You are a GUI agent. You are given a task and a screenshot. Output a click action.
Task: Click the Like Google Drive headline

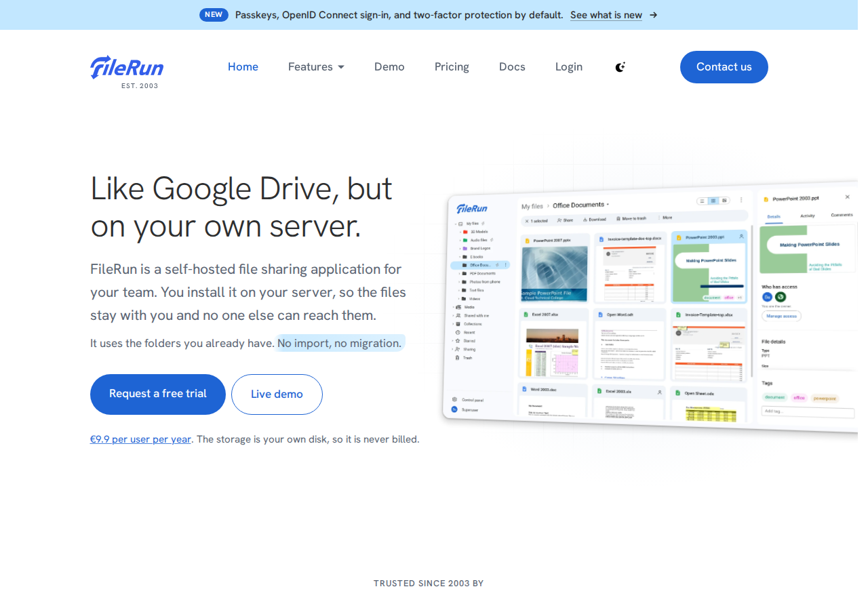coord(241,207)
